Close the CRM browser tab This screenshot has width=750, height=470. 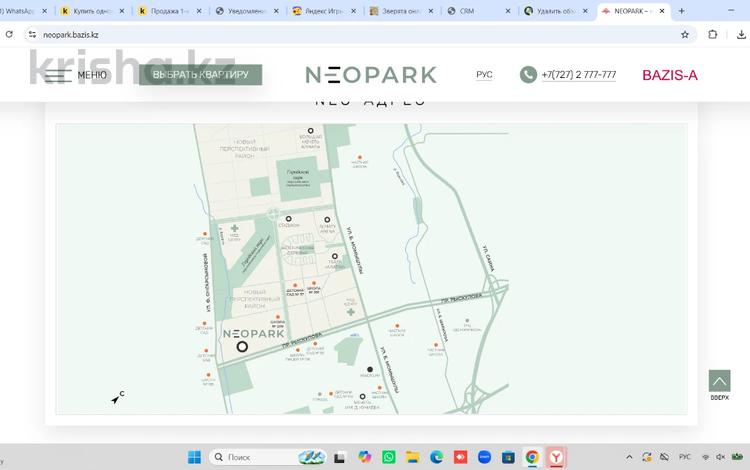coord(507,11)
